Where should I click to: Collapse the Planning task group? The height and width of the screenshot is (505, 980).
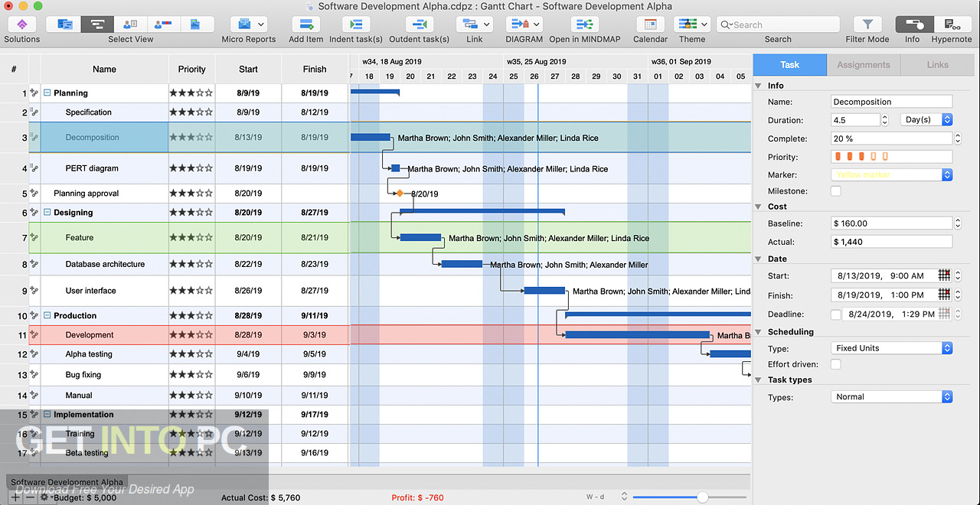pos(47,93)
